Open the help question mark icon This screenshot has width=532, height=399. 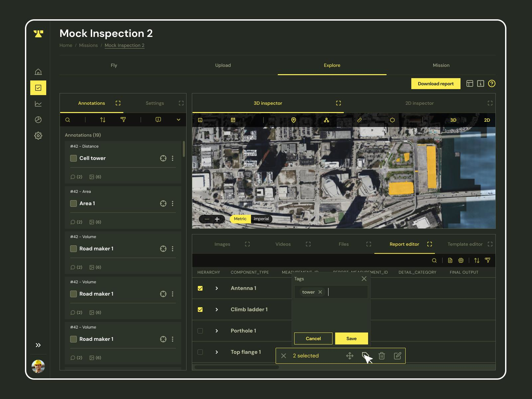pos(492,84)
